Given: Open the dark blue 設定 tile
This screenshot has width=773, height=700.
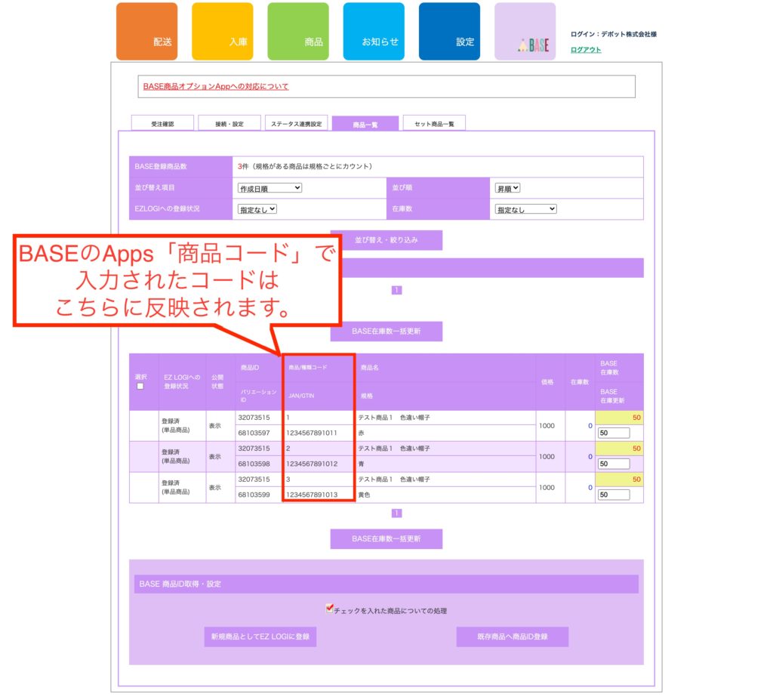Looking at the screenshot, I should click(x=449, y=32).
